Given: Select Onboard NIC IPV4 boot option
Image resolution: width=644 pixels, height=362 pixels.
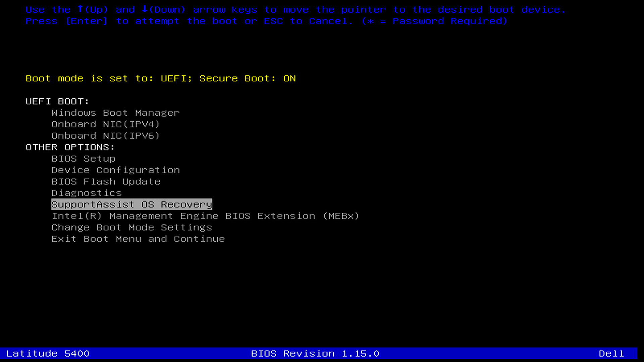Looking at the screenshot, I should coord(105,124).
